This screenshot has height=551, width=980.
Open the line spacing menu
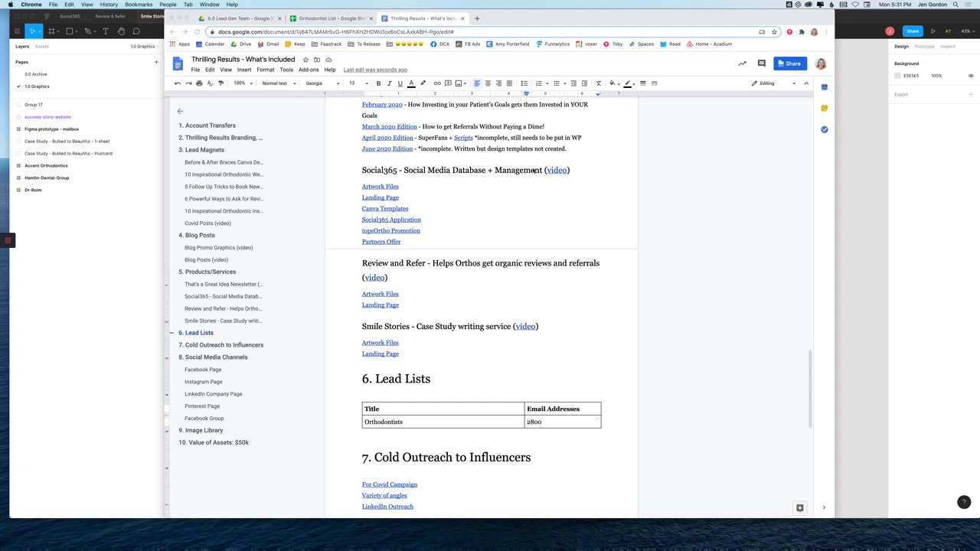[x=524, y=83]
